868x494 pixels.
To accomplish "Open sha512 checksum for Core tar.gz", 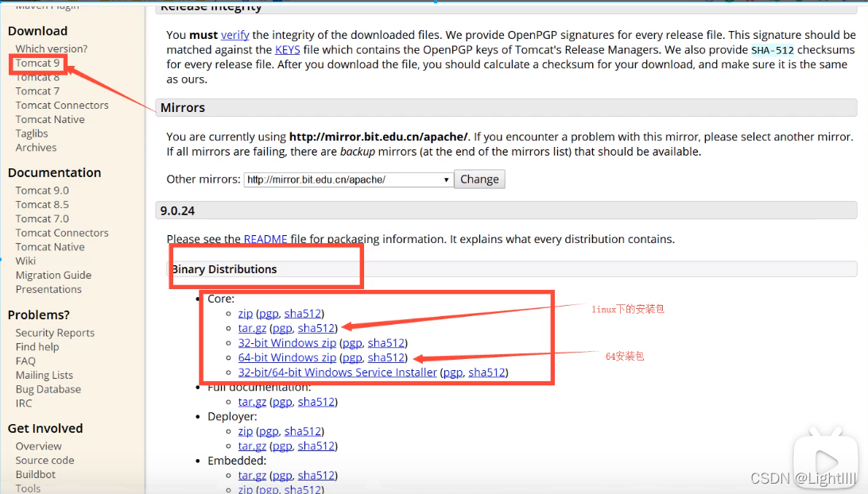I will tap(316, 328).
